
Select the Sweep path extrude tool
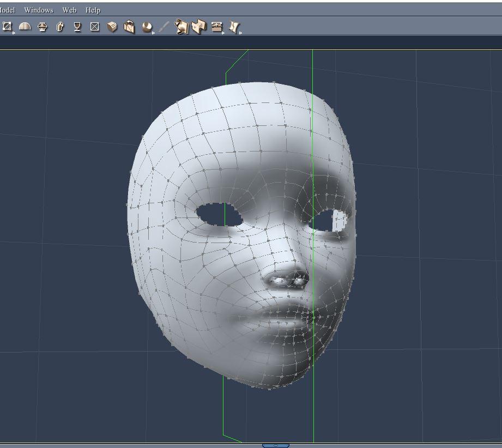(x=60, y=27)
